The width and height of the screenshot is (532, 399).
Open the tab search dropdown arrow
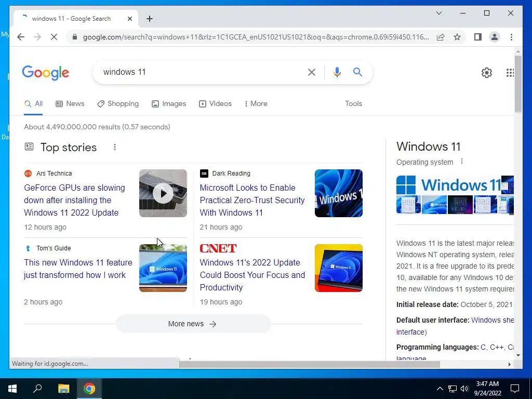pyautogui.click(x=438, y=13)
